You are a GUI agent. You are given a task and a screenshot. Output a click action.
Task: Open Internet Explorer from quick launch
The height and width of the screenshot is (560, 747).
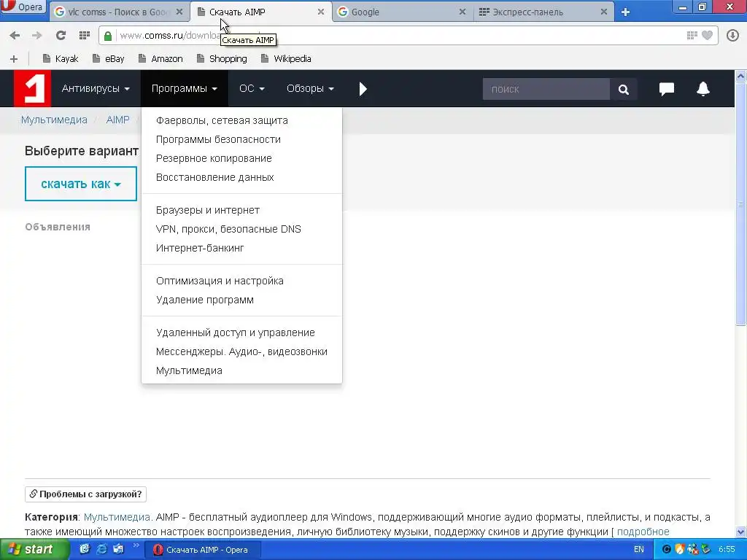tap(101, 549)
